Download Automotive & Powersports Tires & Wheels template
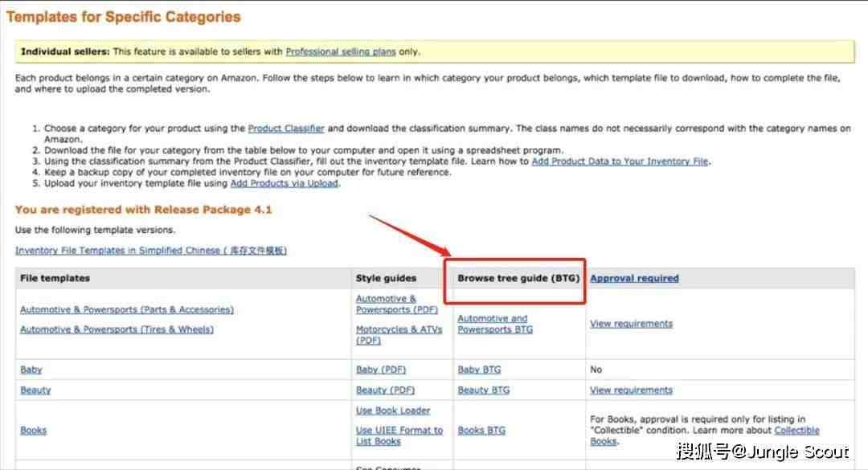The image size is (868, 470). 117,329
